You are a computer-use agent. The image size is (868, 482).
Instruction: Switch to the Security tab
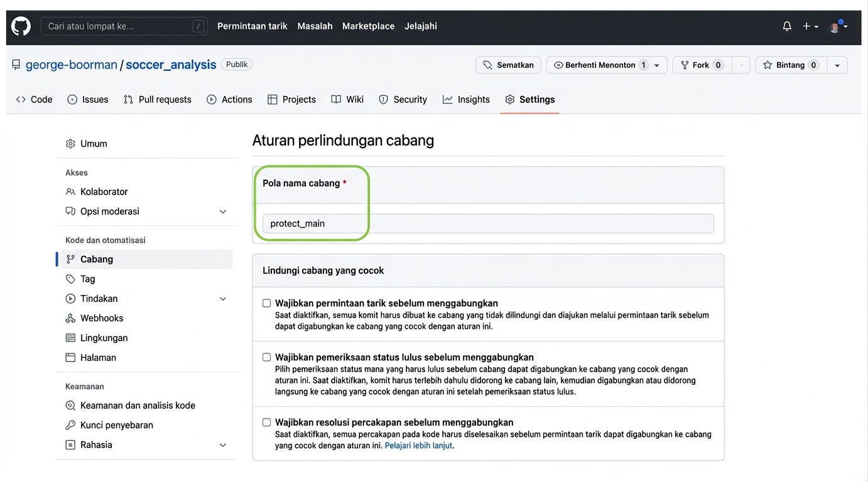(403, 100)
